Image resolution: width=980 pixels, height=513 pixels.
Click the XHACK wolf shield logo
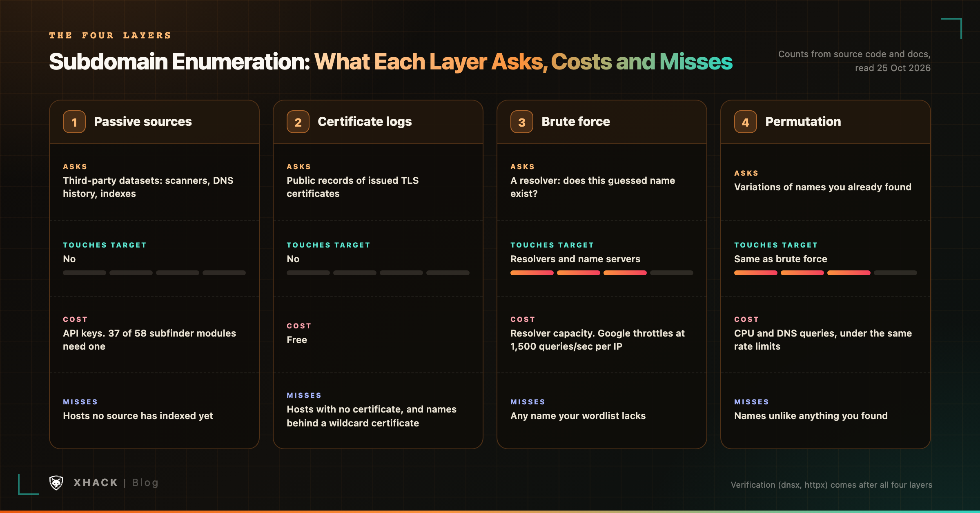coord(56,482)
